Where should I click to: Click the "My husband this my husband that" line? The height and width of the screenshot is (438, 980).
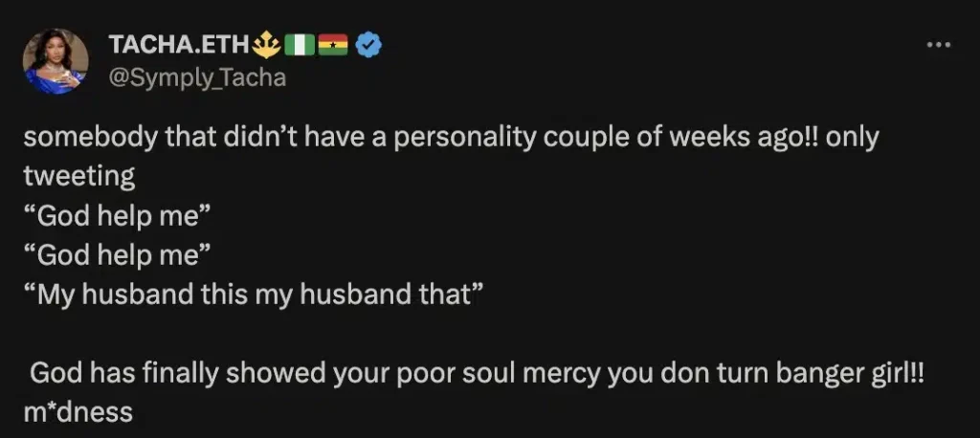tap(247, 294)
